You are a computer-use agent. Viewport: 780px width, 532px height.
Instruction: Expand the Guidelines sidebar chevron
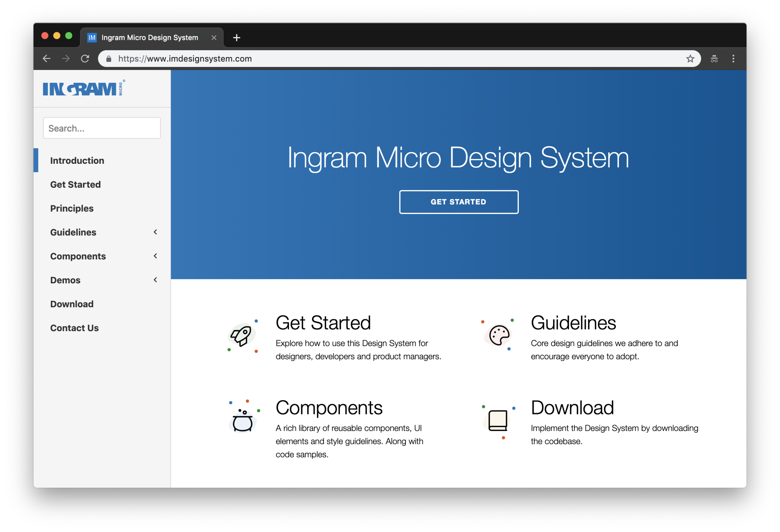(x=155, y=232)
